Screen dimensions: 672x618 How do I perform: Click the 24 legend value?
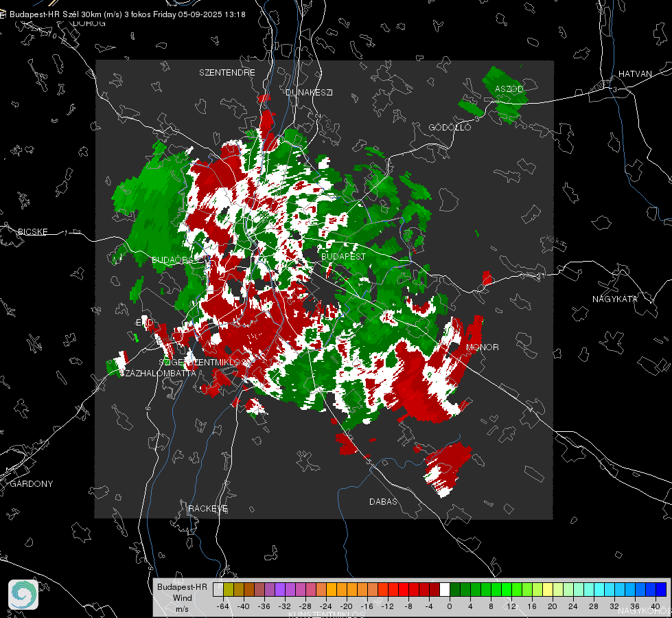click(573, 606)
